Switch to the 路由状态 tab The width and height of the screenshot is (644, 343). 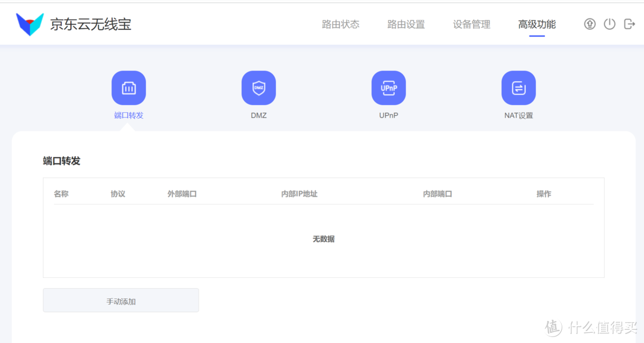(340, 24)
